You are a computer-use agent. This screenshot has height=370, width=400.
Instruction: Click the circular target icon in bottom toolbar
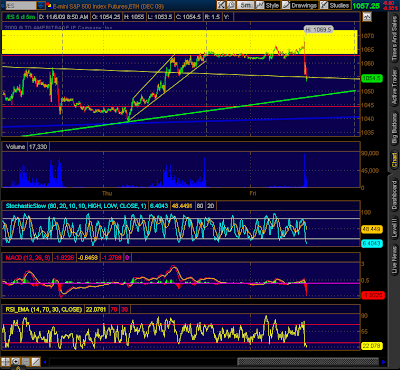pos(15,362)
